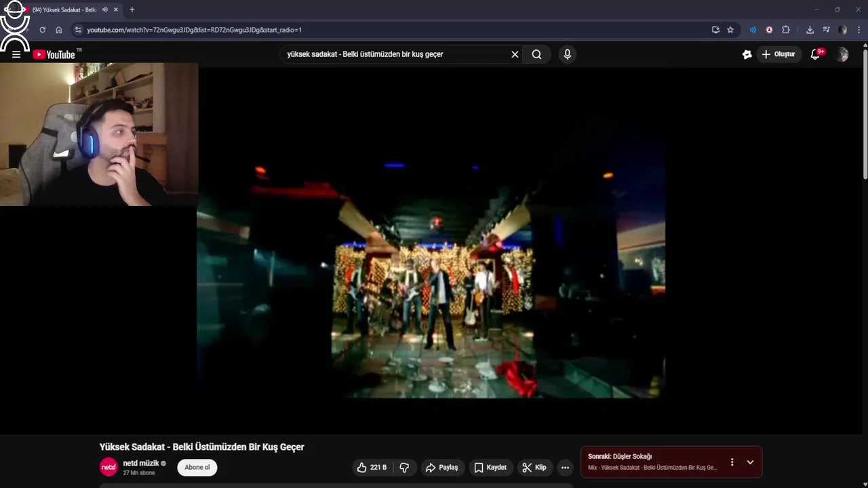868x488 pixels.
Task: Install app icon in the address bar
Action: coord(715,30)
